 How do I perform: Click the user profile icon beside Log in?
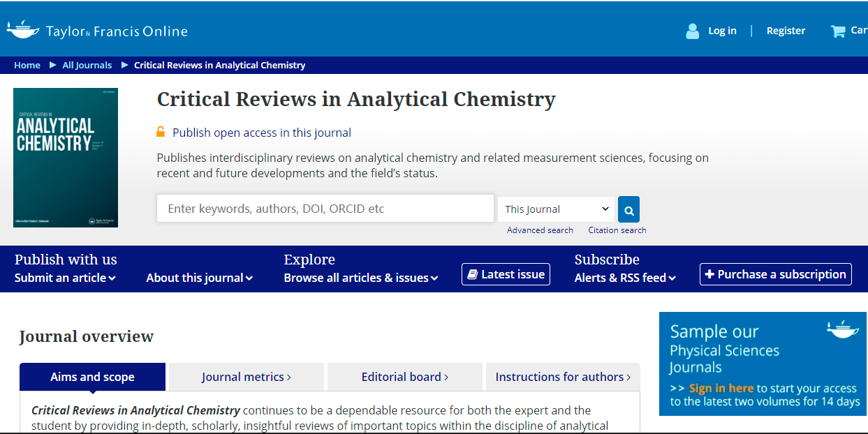692,31
